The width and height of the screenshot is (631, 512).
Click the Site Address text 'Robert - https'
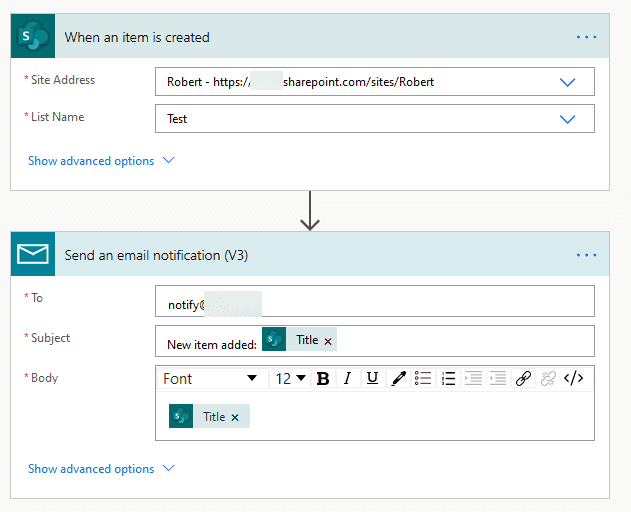(x=206, y=82)
